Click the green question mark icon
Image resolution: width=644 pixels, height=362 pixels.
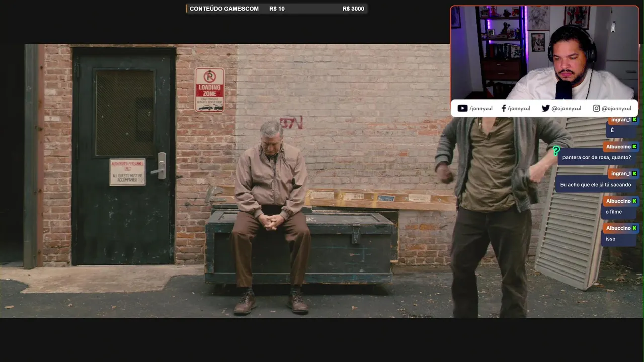[x=556, y=150]
